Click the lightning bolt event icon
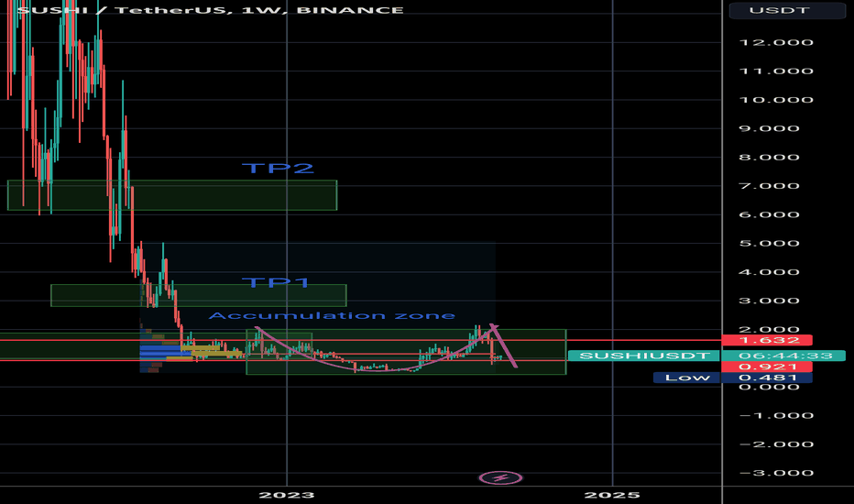The height and width of the screenshot is (504, 854). (500, 477)
